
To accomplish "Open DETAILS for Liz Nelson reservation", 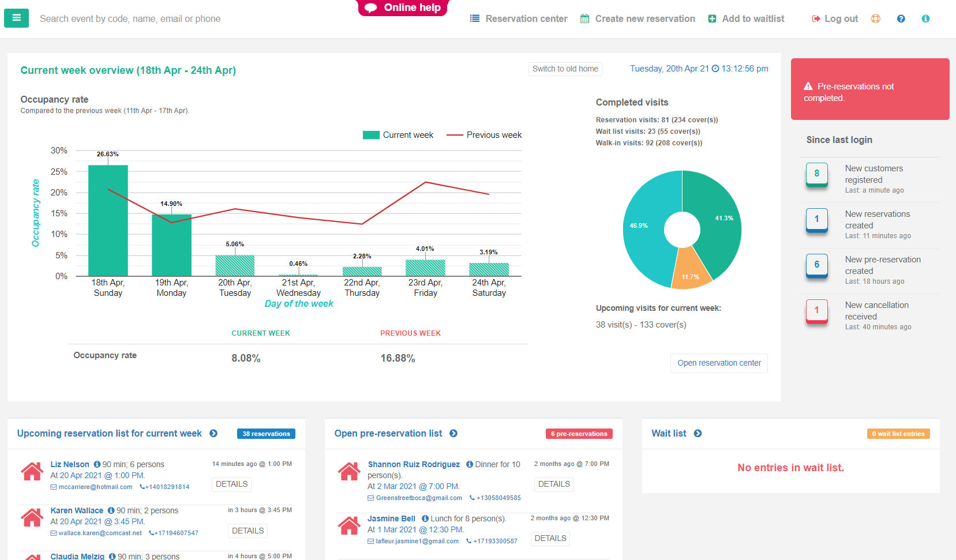I will 231,484.
